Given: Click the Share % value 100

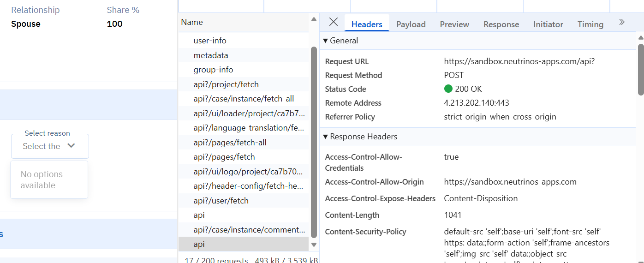Looking at the screenshot, I should [115, 24].
